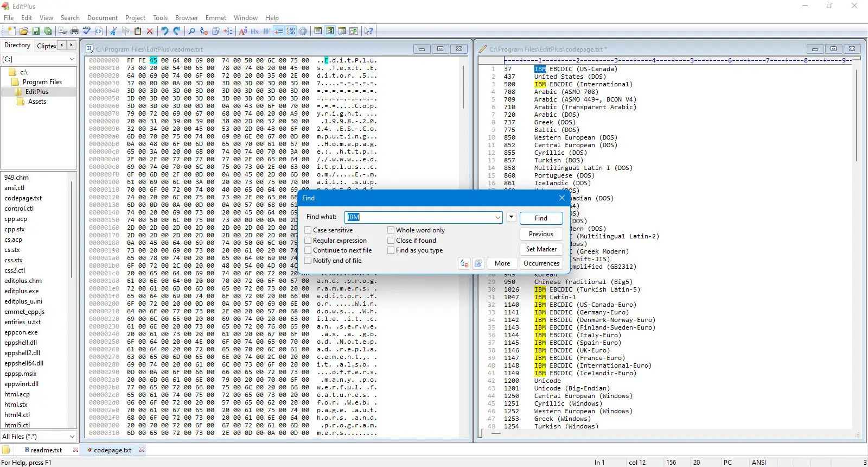Undo last action using toolbar arrow
Viewport: 868px width, 467px height.
pos(165,31)
